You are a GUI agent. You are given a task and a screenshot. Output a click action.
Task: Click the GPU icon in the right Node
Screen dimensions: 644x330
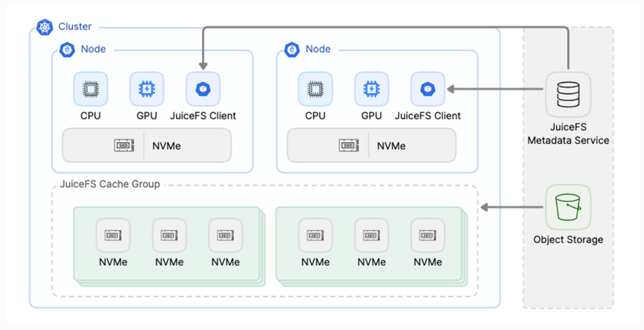pyautogui.click(x=372, y=89)
